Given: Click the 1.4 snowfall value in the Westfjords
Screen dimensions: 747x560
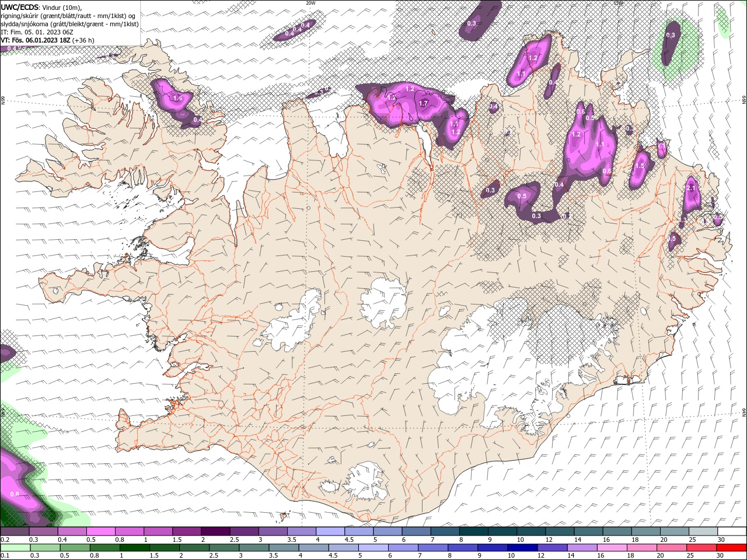Looking at the screenshot, I should point(178,99).
